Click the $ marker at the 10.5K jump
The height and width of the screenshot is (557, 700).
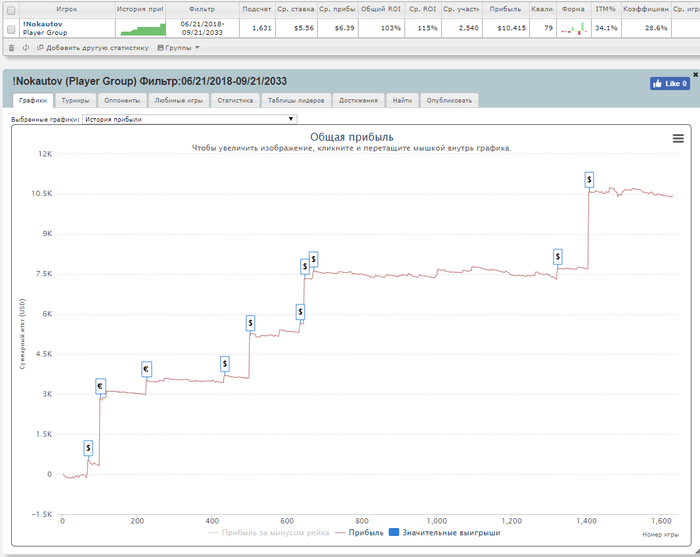(x=589, y=179)
